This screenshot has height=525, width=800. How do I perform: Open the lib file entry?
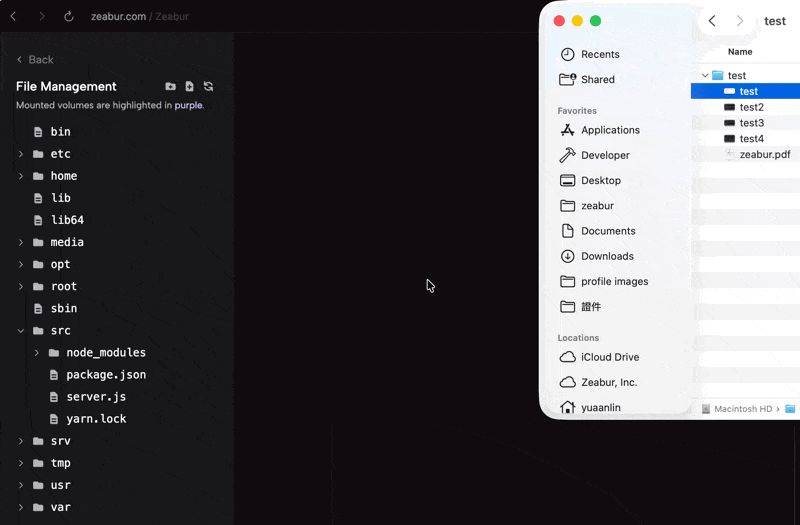point(61,198)
